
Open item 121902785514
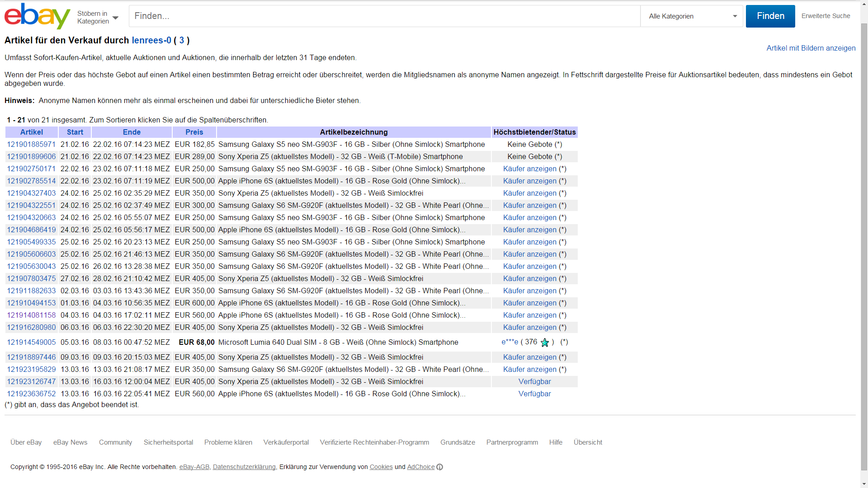[x=31, y=181]
